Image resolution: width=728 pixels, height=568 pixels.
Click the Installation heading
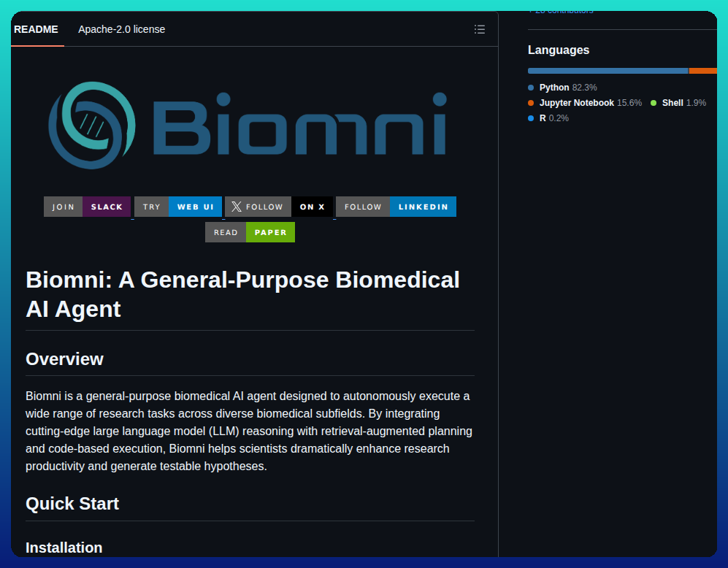pyautogui.click(x=64, y=548)
